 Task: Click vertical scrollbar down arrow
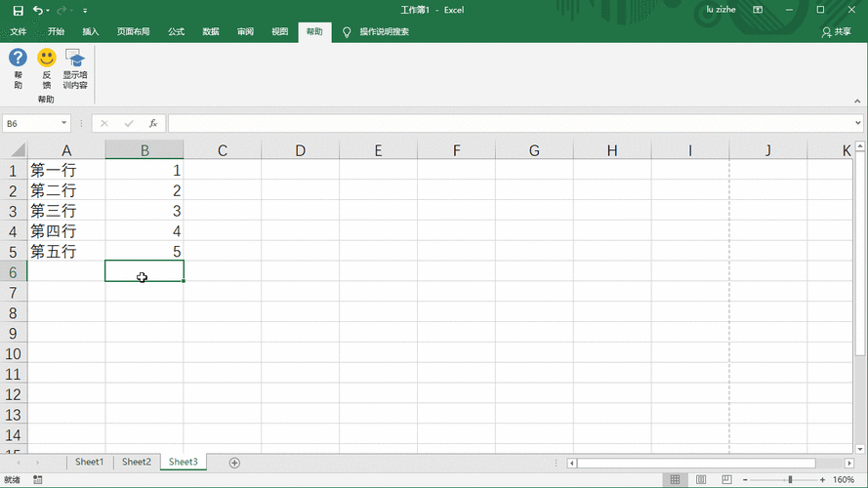tap(859, 449)
